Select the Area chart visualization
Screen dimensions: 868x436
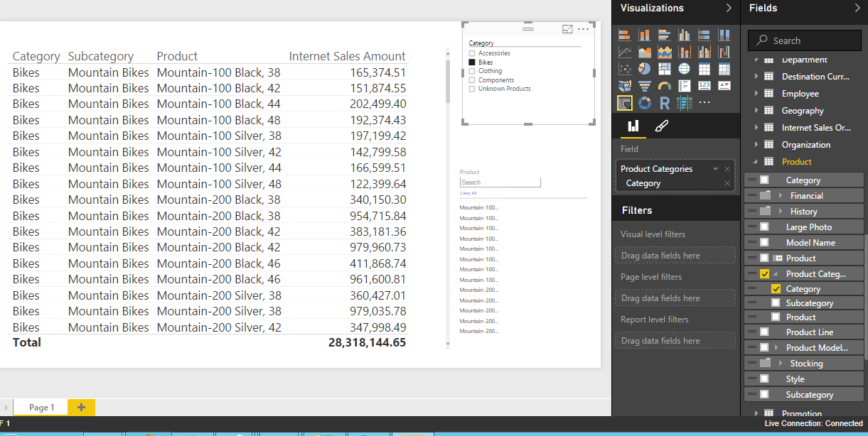pyautogui.click(x=645, y=52)
